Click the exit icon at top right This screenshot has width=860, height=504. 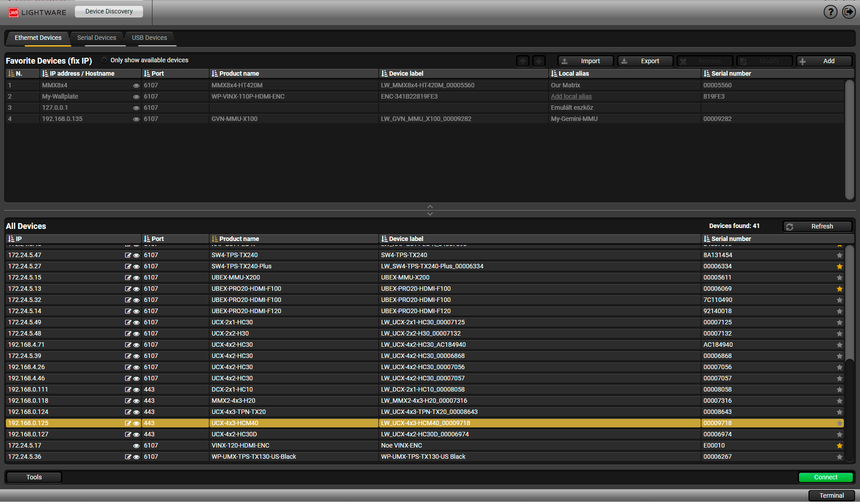click(x=848, y=12)
